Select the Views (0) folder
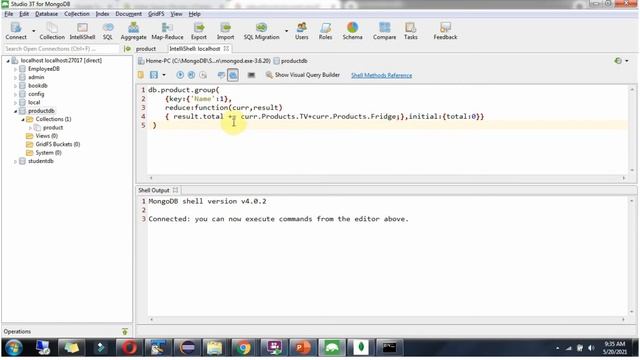The width and height of the screenshot is (640, 360). [x=47, y=136]
